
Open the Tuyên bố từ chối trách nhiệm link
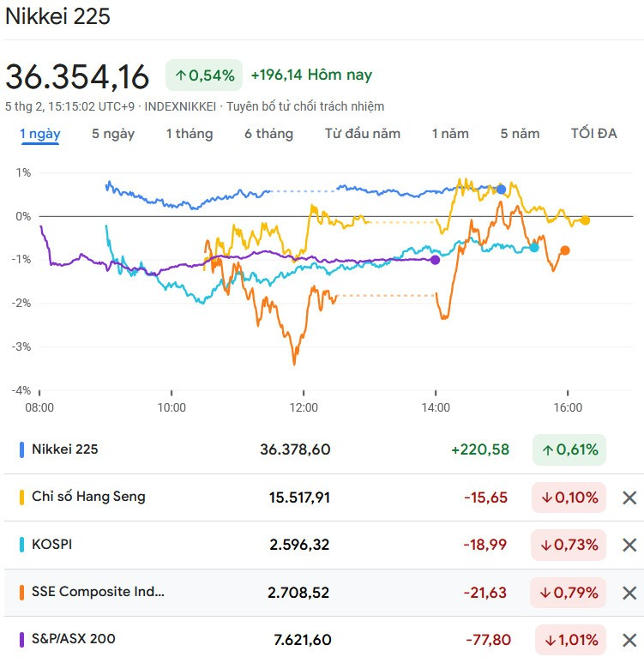click(x=305, y=106)
